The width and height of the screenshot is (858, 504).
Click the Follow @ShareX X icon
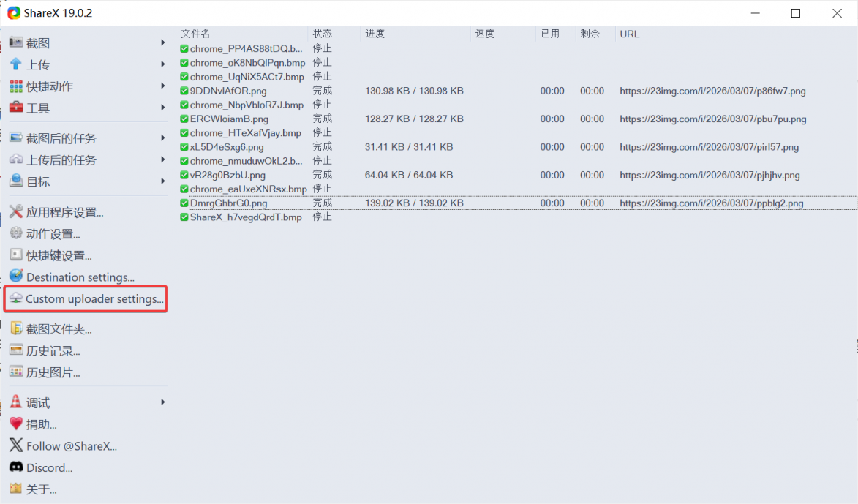click(x=15, y=445)
